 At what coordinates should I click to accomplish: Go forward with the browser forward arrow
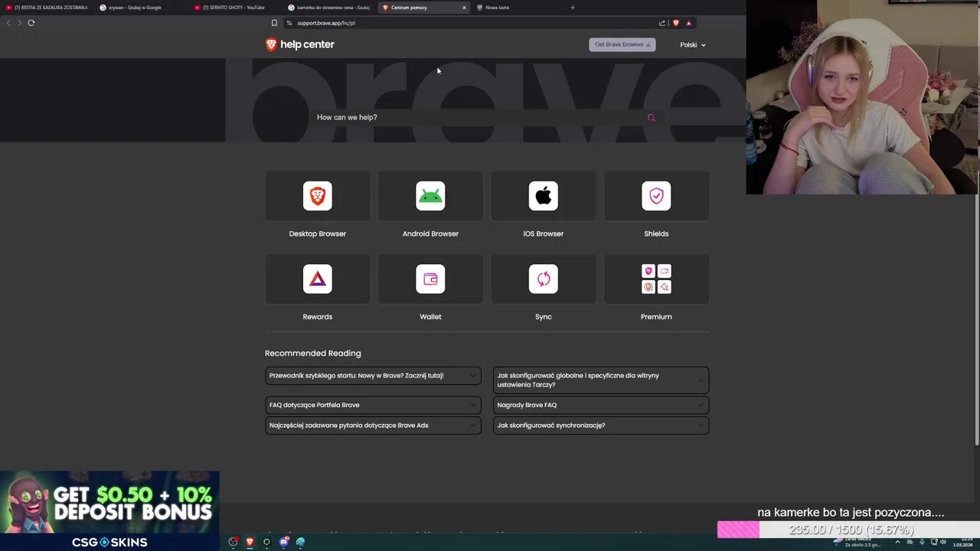[19, 23]
